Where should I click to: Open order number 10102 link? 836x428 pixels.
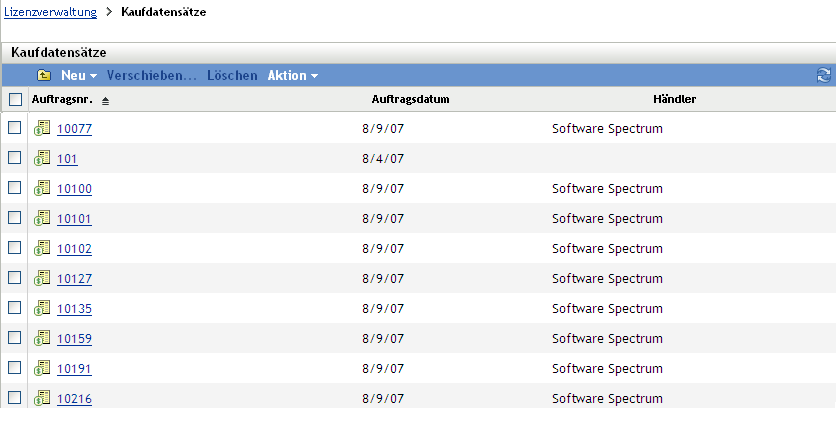74,249
